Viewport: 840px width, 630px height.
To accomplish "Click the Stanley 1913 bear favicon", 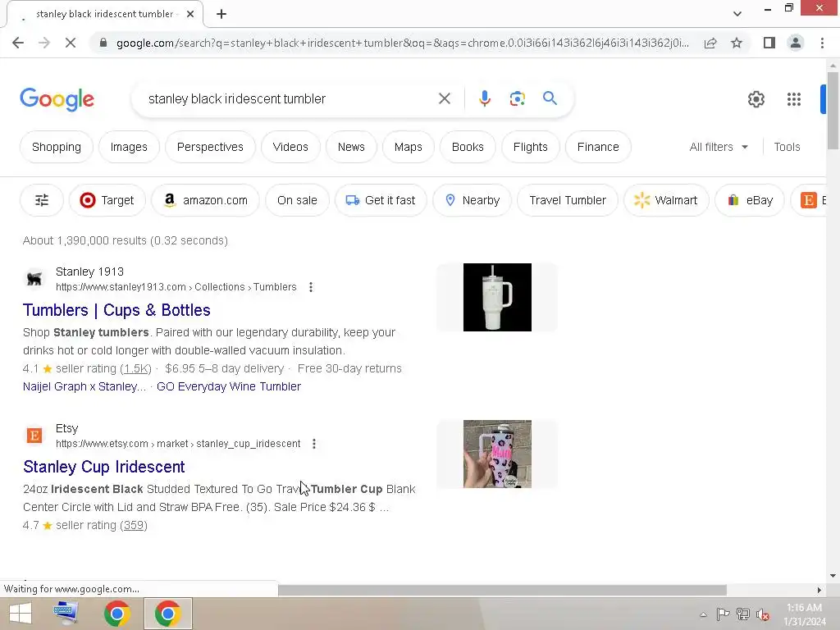I will [34, 279].
